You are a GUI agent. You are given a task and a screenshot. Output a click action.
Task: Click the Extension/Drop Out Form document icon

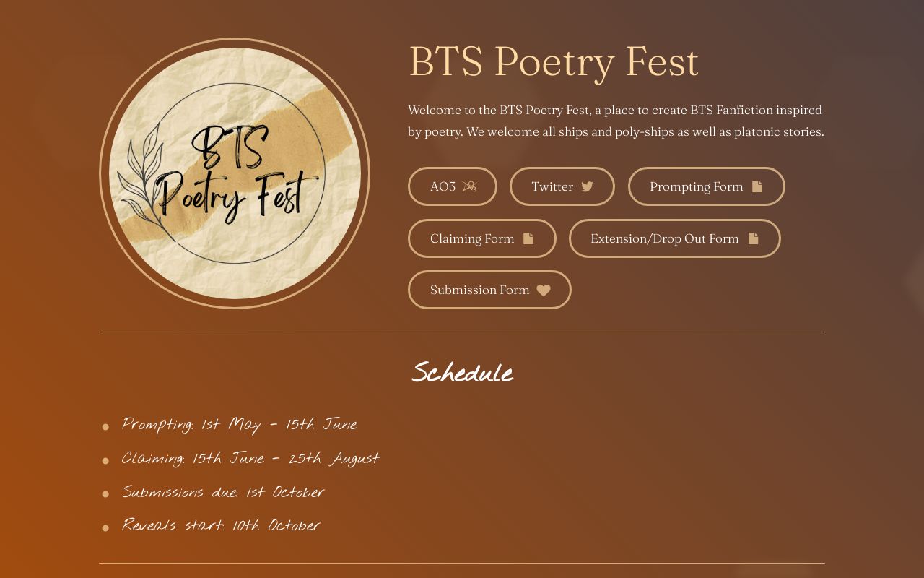click(753, 238)
